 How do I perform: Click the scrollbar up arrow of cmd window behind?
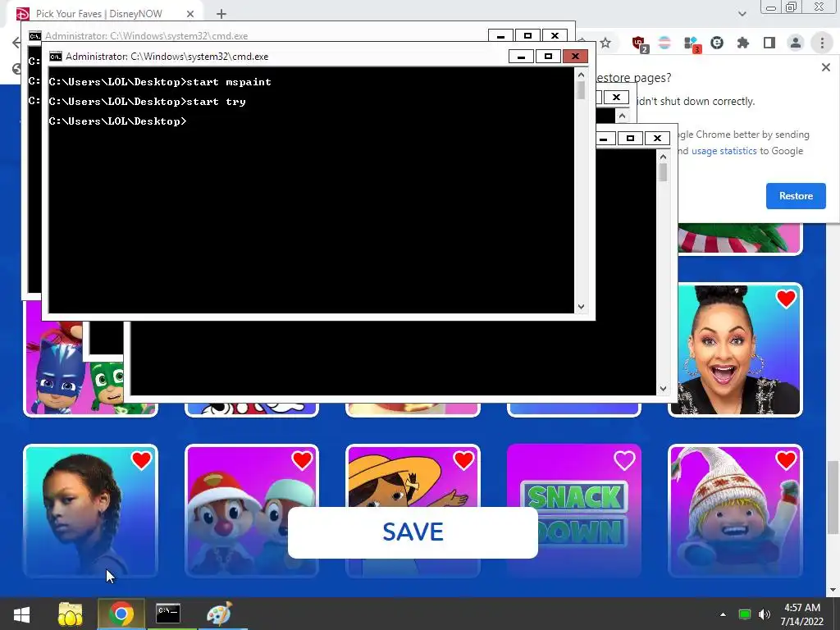click(663, 157)
